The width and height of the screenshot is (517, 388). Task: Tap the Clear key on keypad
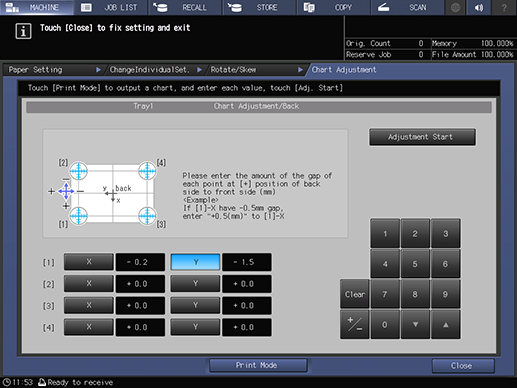tap(355, 294)
